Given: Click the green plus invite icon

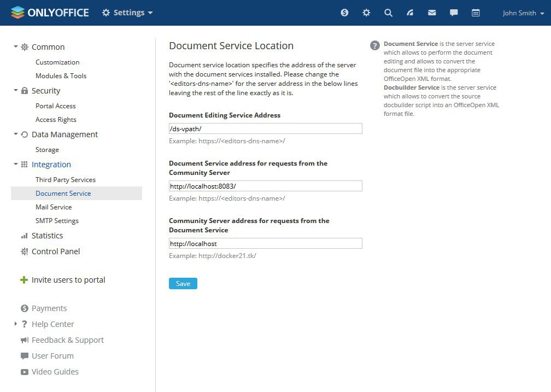Looking at the screenshot, I should tap(24, 280).
